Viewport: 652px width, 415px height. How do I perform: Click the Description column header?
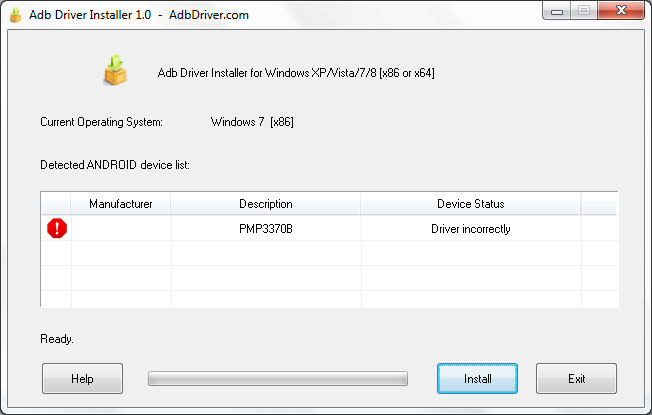265,204
